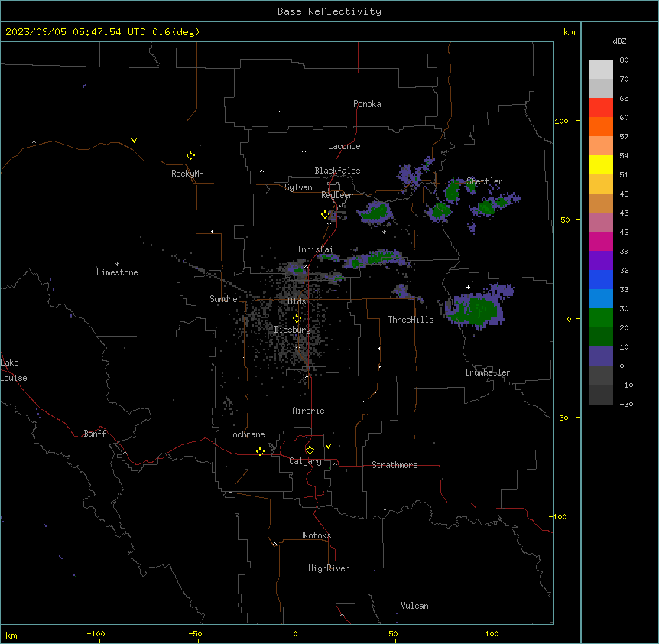Click the yellow V marker northwest of RockyMH
The height and width of the screenshot is (644, 659).
pyautogui.click(x=134, y=141)
